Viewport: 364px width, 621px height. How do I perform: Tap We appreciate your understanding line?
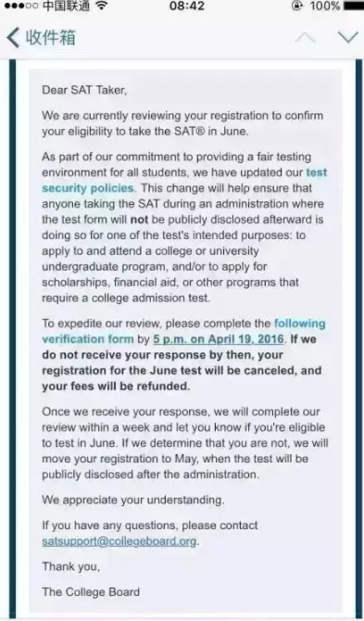coord(133,500)
